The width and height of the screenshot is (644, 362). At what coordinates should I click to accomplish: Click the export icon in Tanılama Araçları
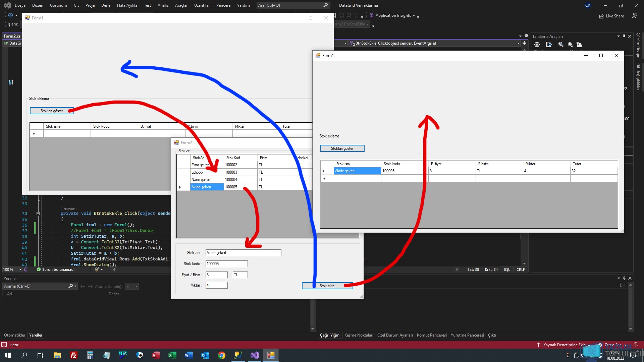[549, 45]
